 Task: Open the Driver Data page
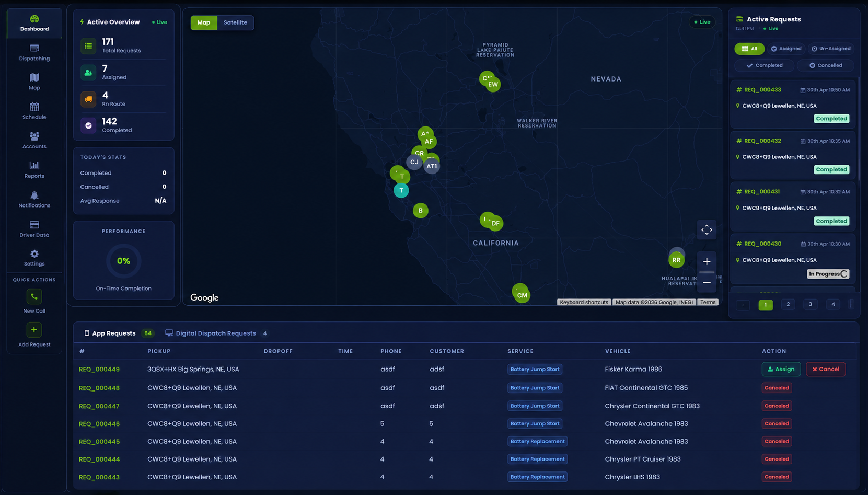click(34, 229)
